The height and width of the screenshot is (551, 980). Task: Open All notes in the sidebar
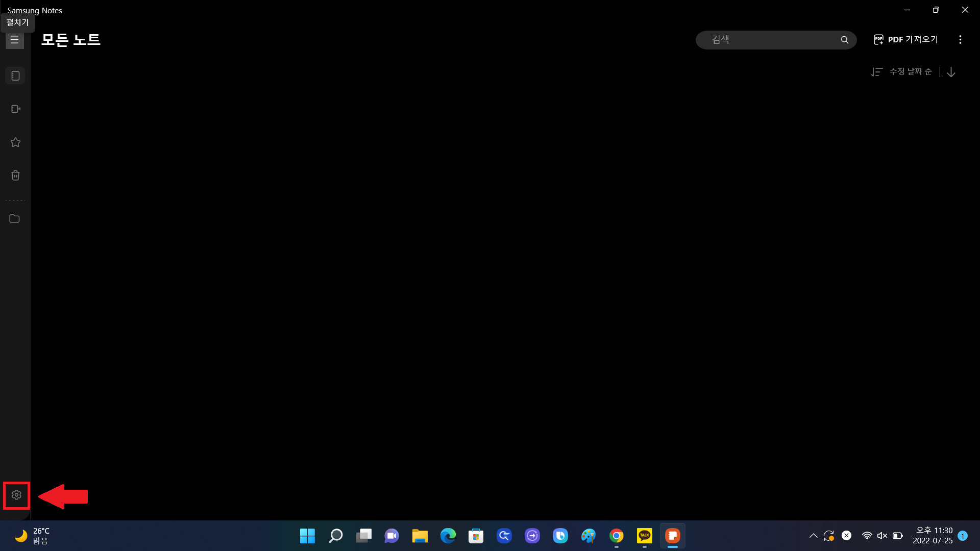(x=15, y=76)
